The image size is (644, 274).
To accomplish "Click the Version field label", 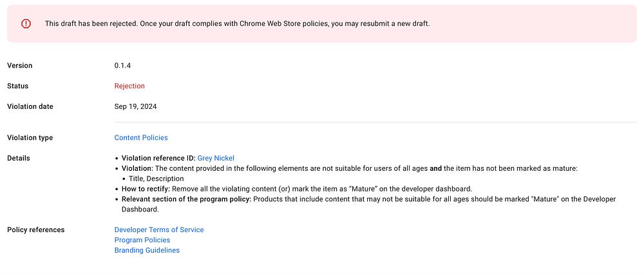I will coord(20,65).
